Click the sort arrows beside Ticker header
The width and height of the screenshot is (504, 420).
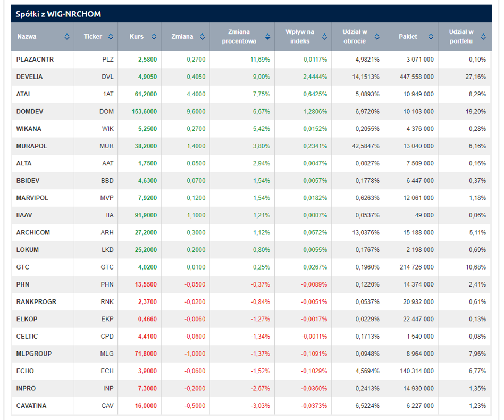pyautogui.click(x=111, y=37)
